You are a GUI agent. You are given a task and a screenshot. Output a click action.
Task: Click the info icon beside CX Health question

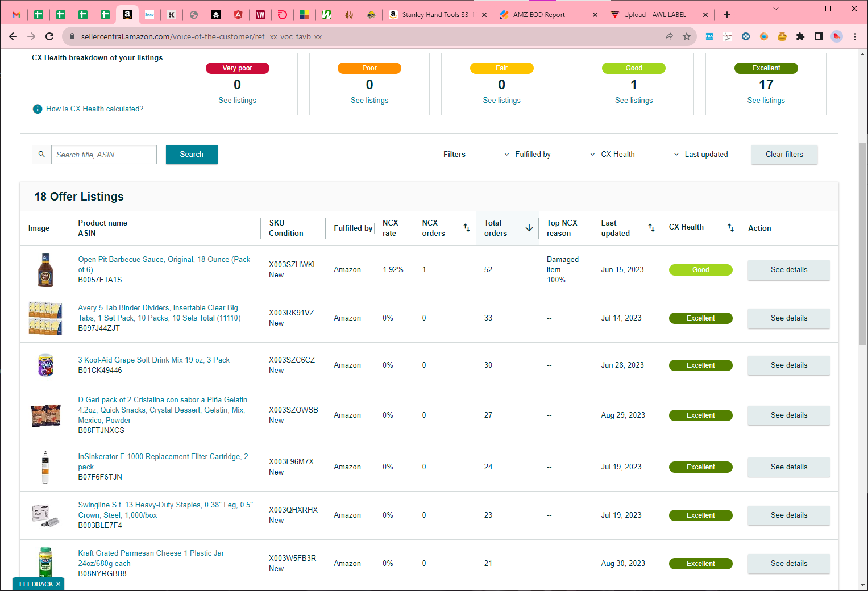coord(38,109)
